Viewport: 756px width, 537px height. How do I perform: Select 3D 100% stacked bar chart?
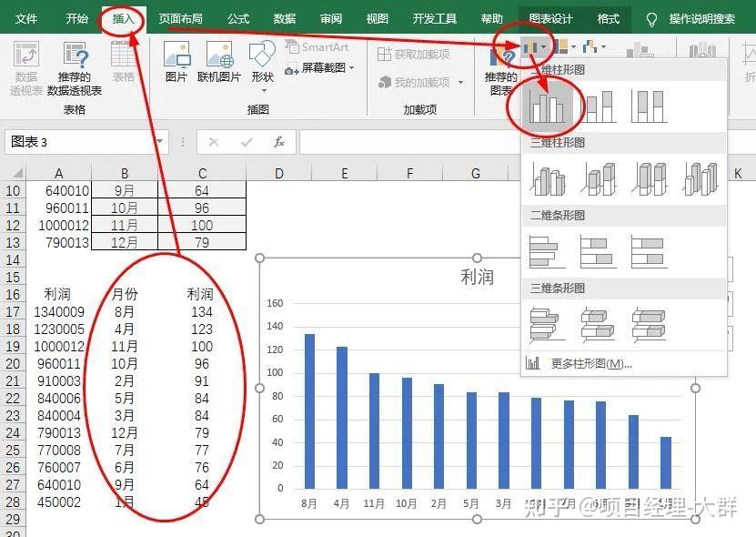click(650, 324)
